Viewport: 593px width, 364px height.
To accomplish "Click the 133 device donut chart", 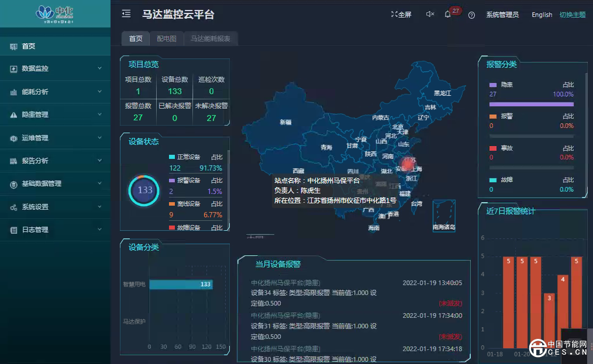I will click(x=144, y=190).
